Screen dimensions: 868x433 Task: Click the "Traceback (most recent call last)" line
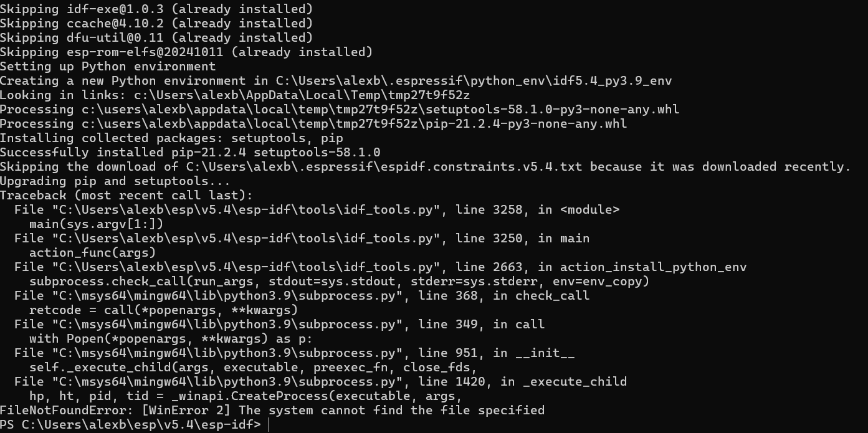coord(126,195)
